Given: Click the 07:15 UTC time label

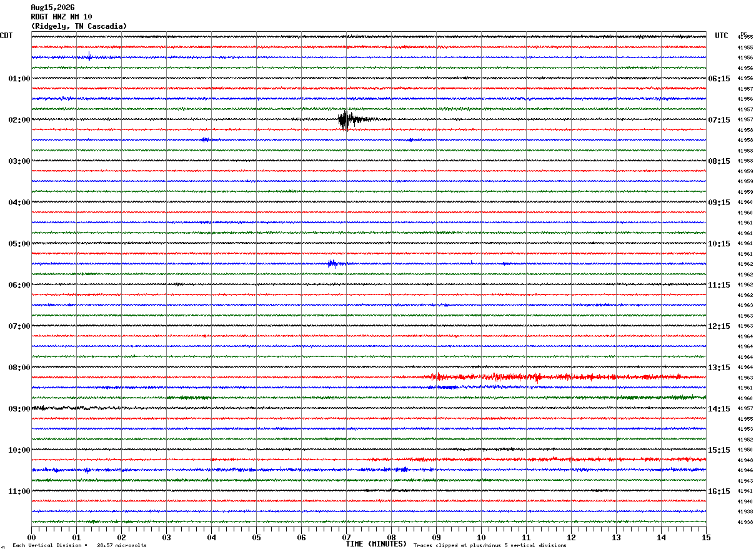Looking at the screenshot, I should 719,120.
